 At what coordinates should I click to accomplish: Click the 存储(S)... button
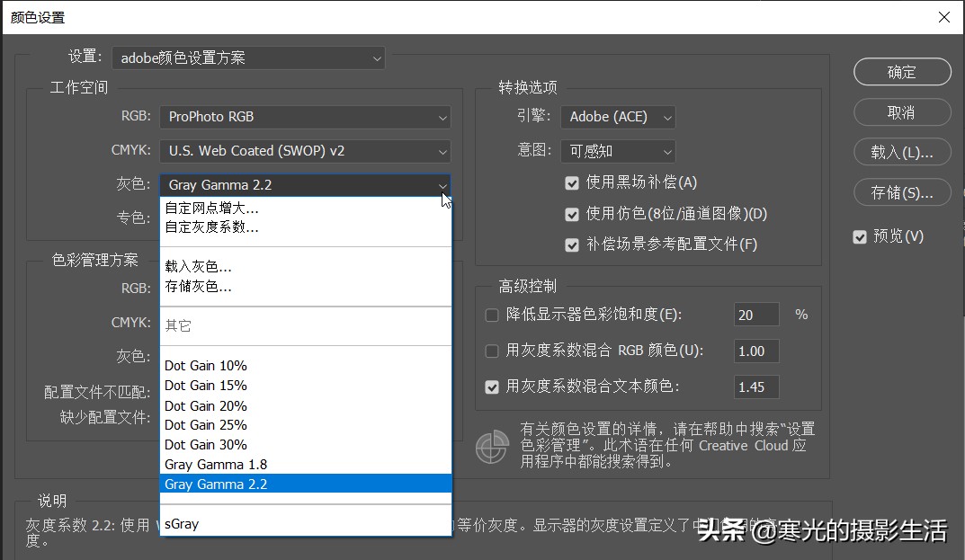click(x=902, y=192)
